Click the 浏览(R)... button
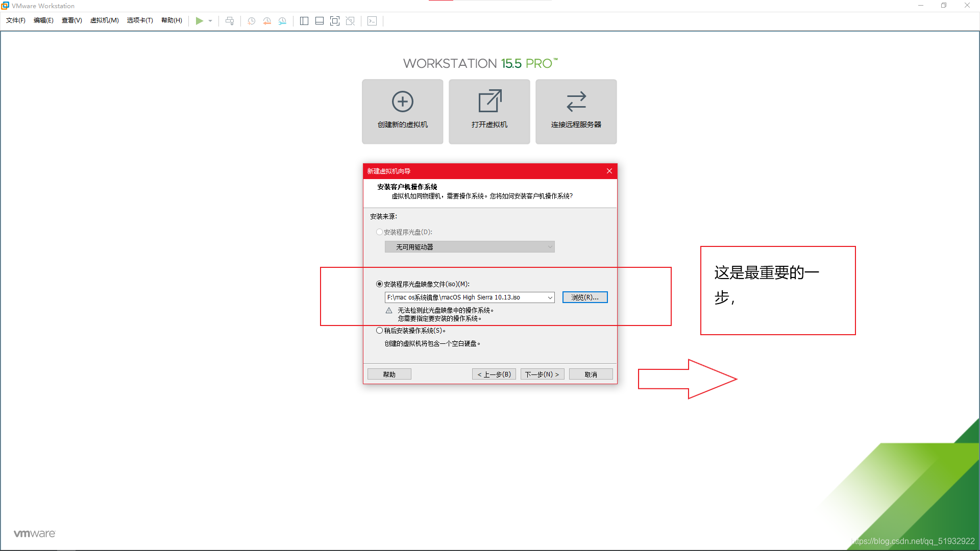Image resolution: width=980 pixels, height=551 pixels. [x=584, y=297]
